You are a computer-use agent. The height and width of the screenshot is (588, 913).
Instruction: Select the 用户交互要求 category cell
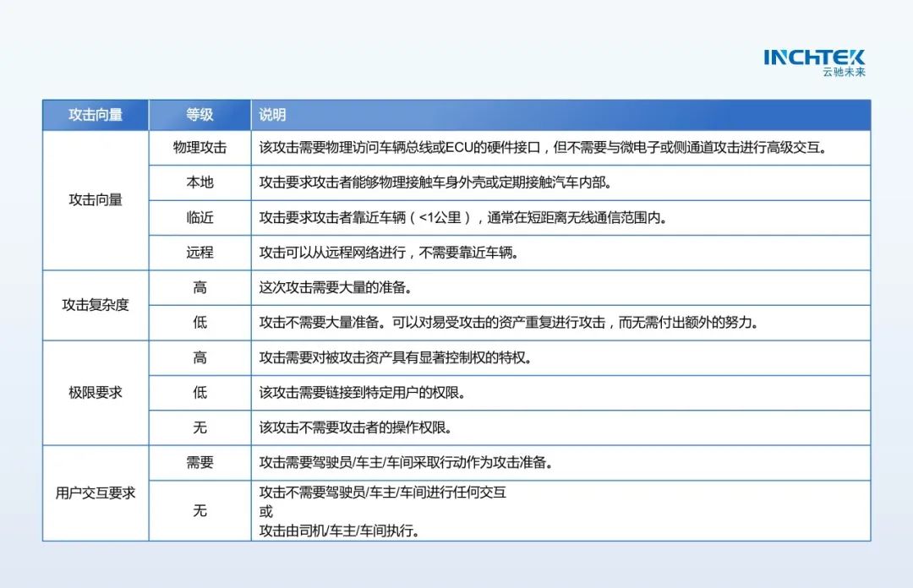[x=96, y=493]
